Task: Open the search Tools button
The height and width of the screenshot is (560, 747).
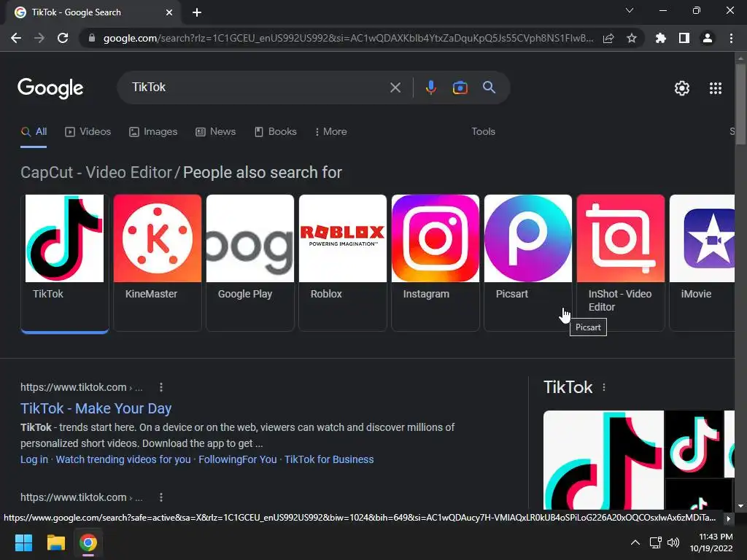Action: coord(483,132)
